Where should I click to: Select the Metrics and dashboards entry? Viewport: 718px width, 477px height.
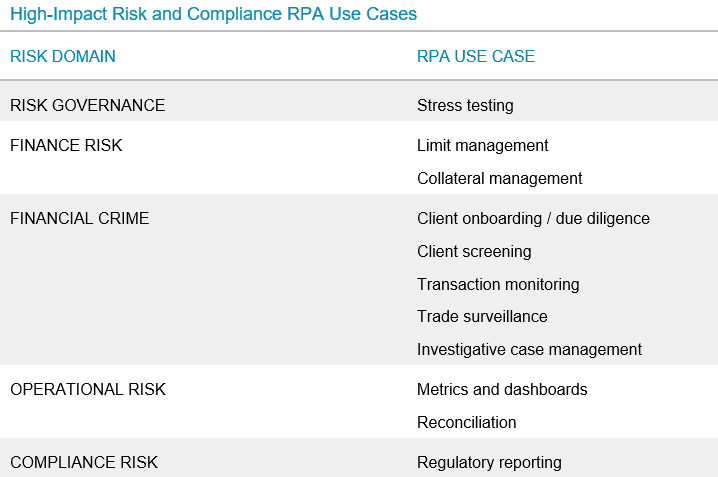pos(502,389)
